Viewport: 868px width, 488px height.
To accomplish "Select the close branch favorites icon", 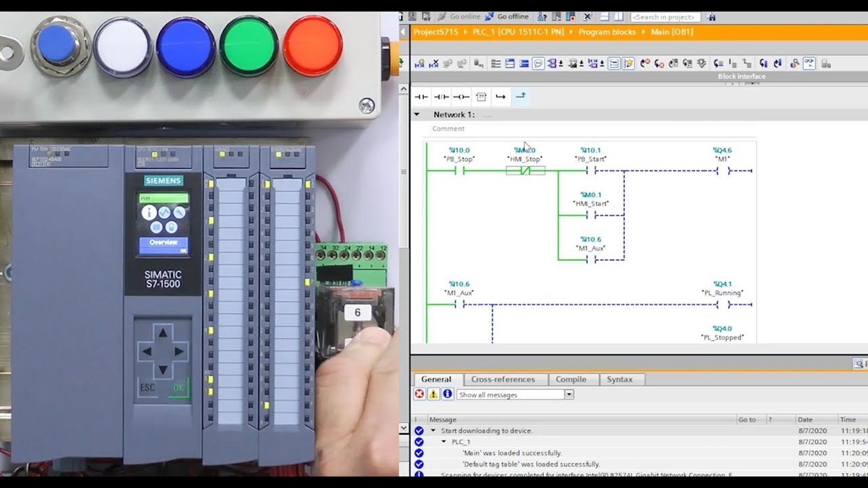I will [x=520, y=96].
